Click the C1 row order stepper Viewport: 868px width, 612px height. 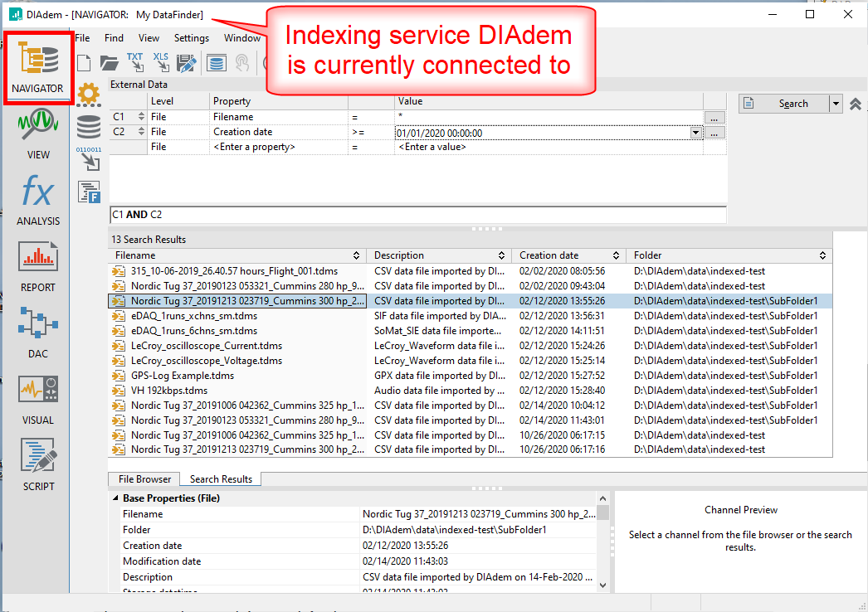coord(140,118)
